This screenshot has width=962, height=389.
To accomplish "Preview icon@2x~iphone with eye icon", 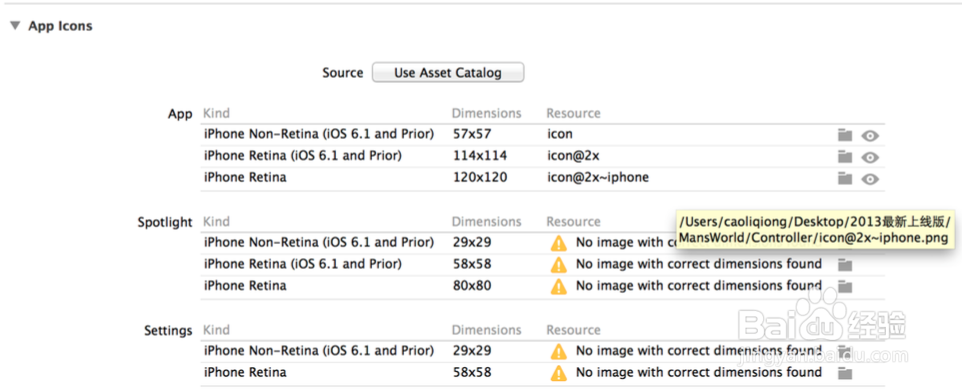I will point(870,179).
